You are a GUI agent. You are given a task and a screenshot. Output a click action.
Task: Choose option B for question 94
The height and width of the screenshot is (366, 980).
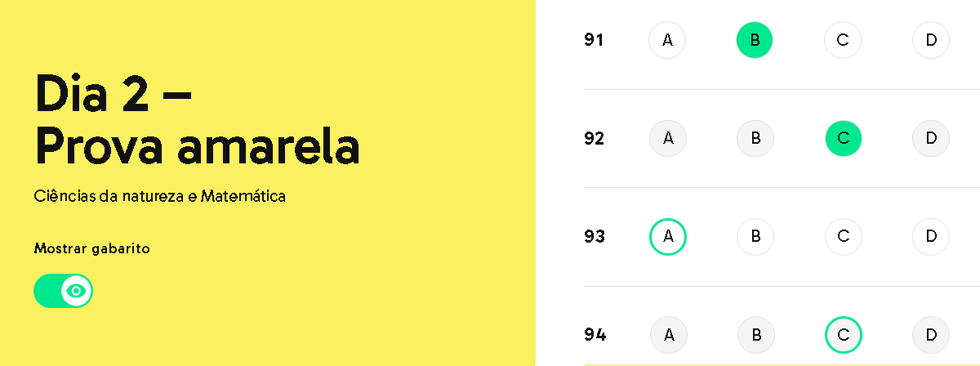tap(756, 334)
